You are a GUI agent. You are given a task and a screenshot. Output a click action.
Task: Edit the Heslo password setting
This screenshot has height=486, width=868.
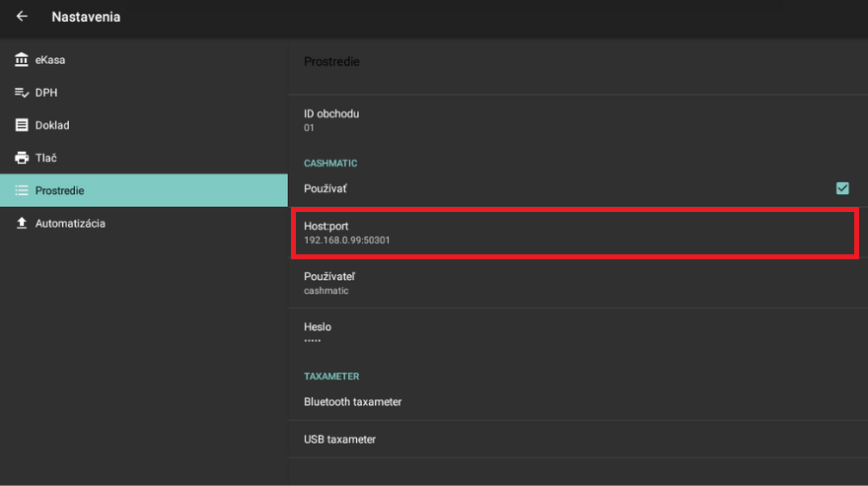coord(318,332)
